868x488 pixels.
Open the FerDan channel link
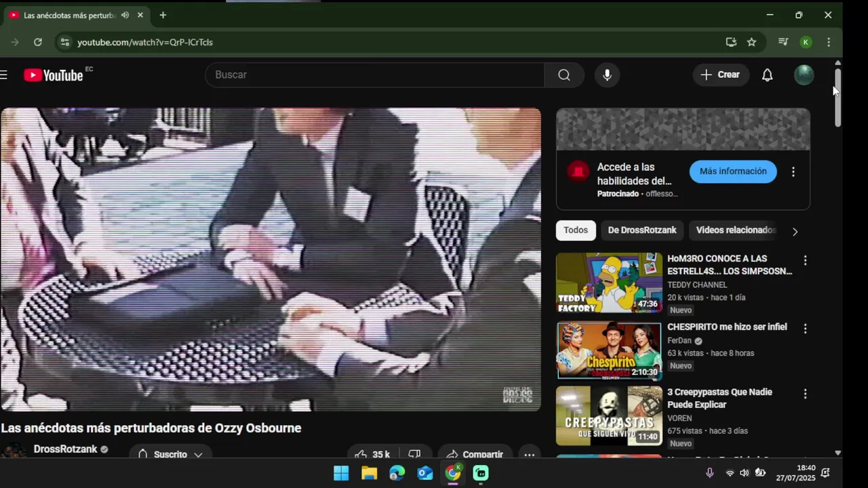(679, 340)
